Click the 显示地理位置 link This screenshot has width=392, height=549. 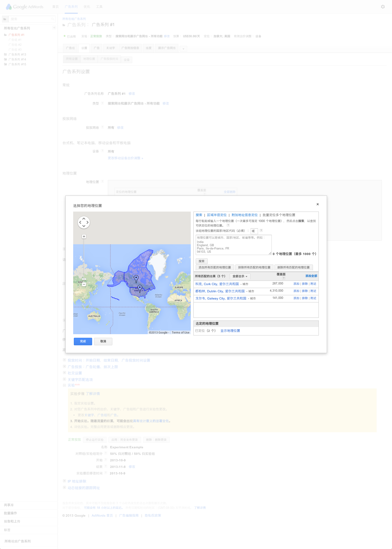click(230, 331)
